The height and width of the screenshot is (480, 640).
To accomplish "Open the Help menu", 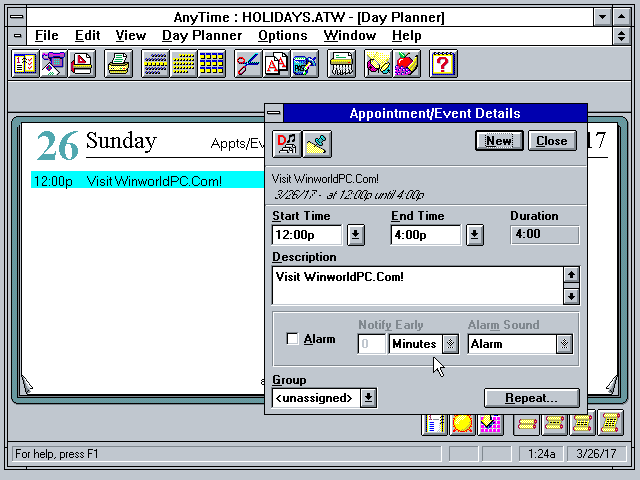I will (407, 36).
